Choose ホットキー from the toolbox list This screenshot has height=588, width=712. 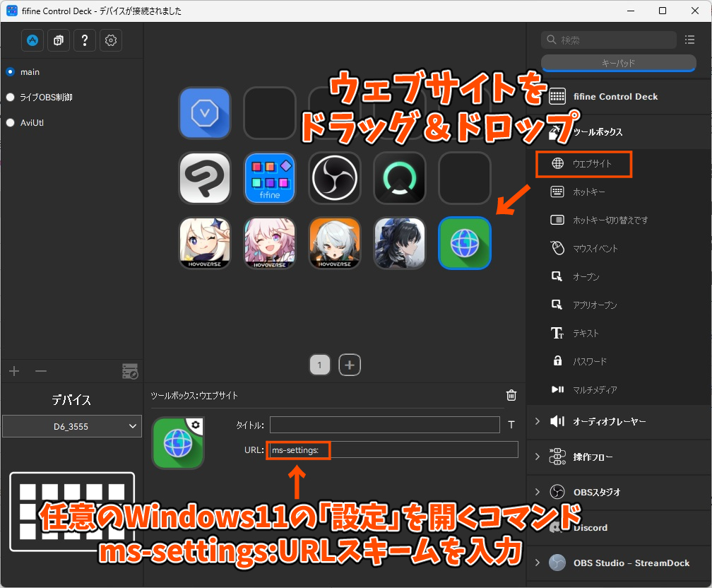588,192
